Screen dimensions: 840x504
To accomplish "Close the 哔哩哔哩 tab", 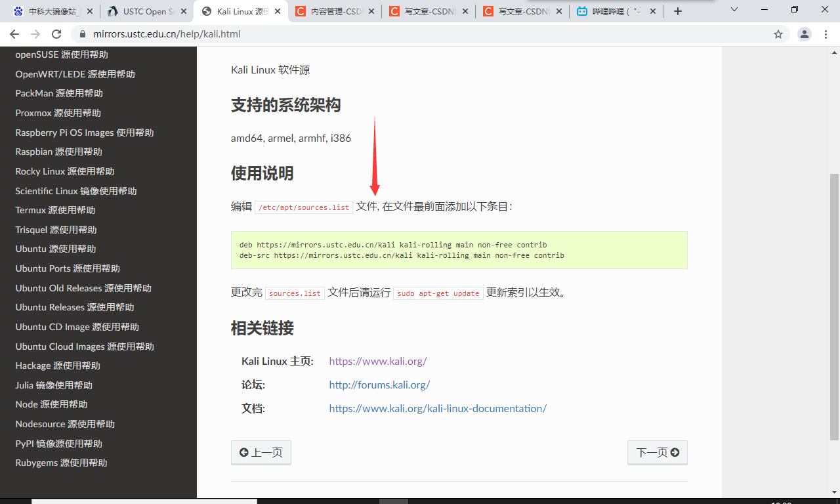I will click(x=653, y=11).
